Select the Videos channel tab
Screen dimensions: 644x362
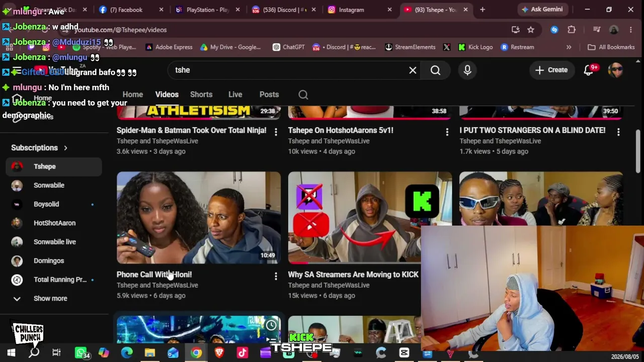(167, 95)
